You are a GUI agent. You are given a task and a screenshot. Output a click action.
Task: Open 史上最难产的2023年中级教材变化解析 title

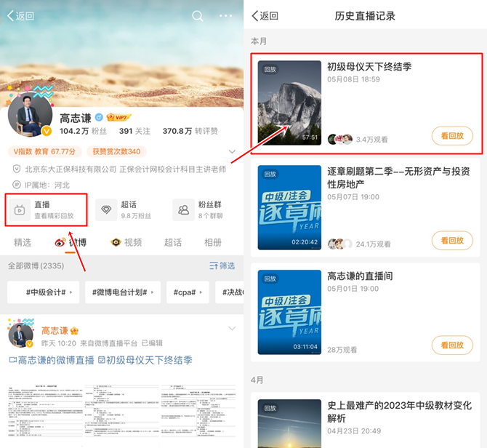click(400, 412)
